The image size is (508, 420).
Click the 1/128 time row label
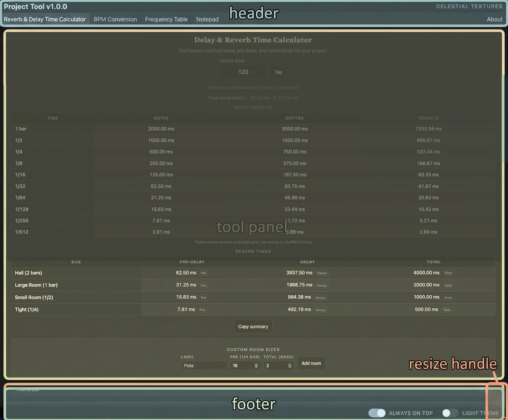point(22,209)
